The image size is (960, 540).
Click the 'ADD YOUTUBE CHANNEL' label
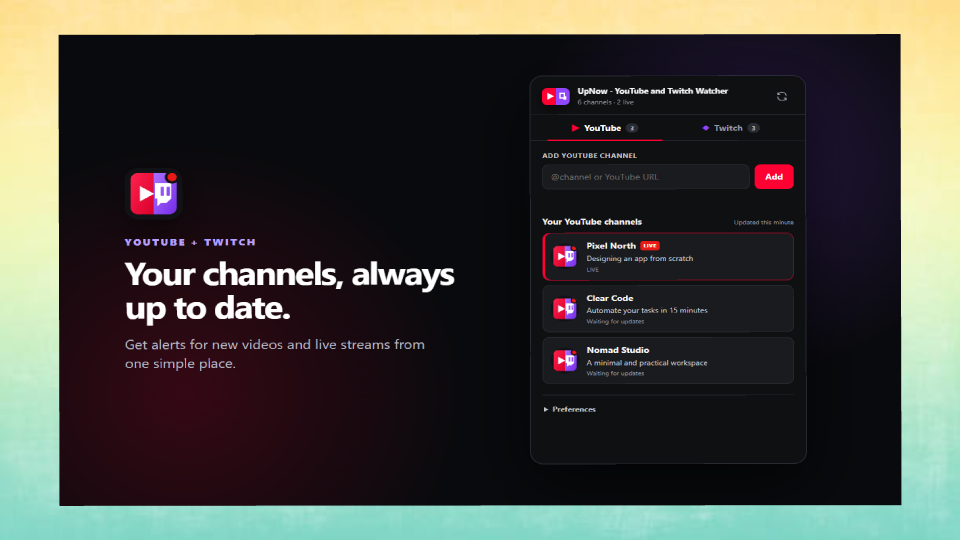[x=590, y=156]
